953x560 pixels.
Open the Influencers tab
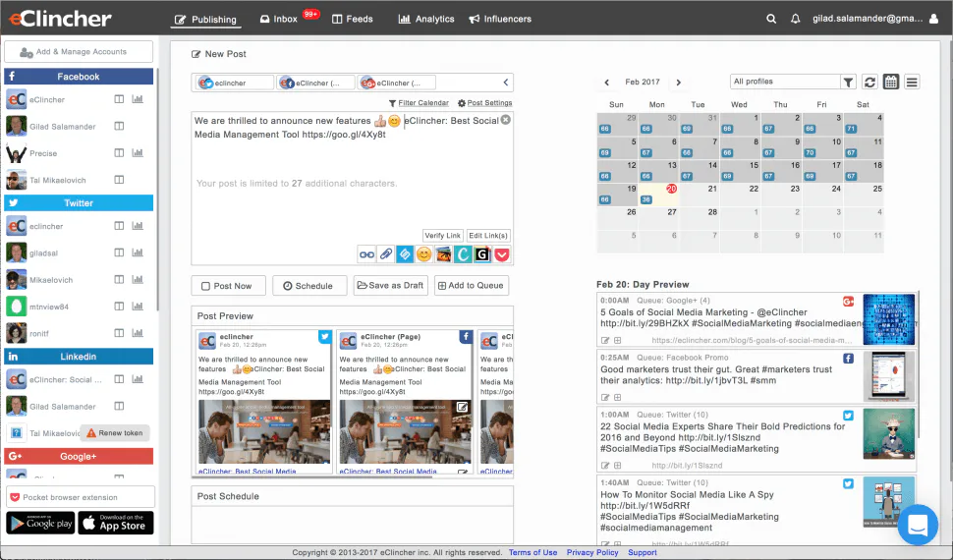click(x=500, y=19)
